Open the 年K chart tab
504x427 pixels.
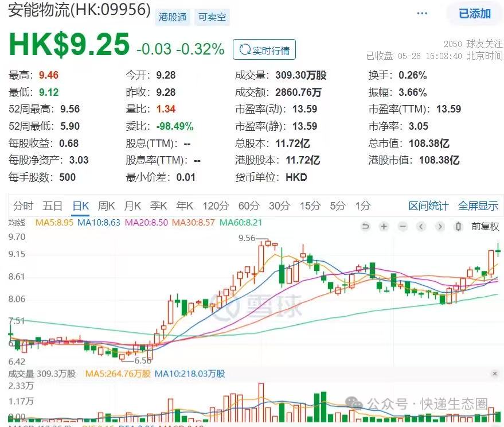[185, 205]
